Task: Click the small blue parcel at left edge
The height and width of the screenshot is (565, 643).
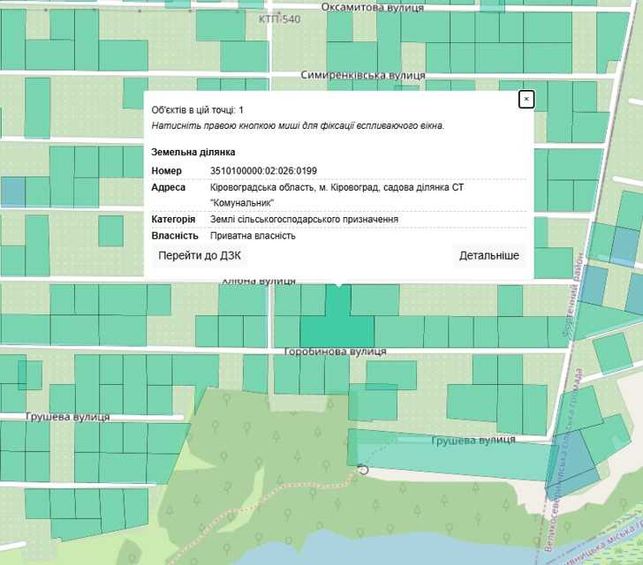Action: tap(13, 191)
